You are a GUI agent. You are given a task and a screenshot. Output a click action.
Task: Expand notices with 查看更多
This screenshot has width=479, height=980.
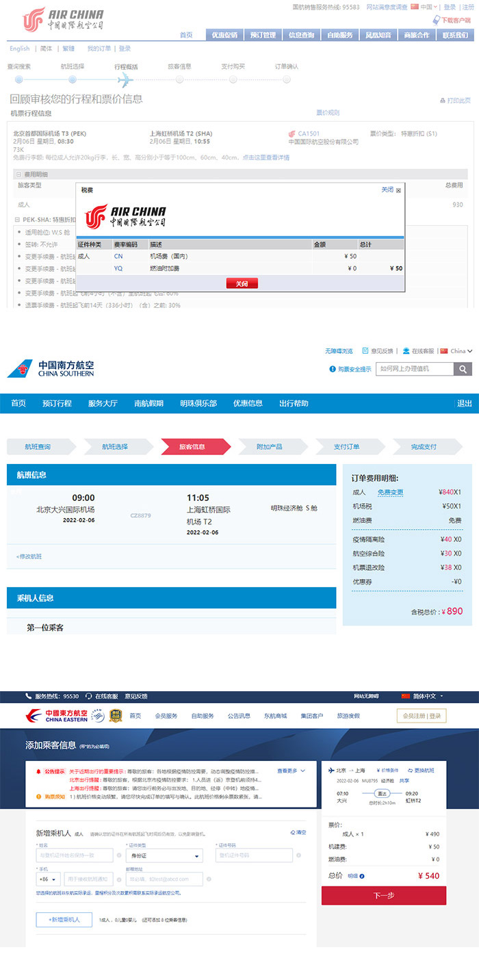pyautogui.click(x=291, y=771)
